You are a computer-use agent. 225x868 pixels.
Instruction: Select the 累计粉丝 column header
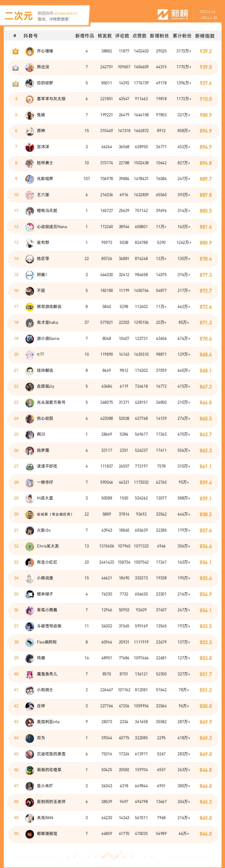(x=182, y=36)
